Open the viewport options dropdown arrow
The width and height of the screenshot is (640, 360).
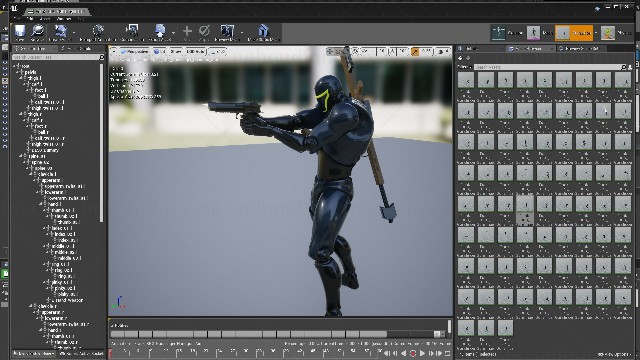pos(114,51)
